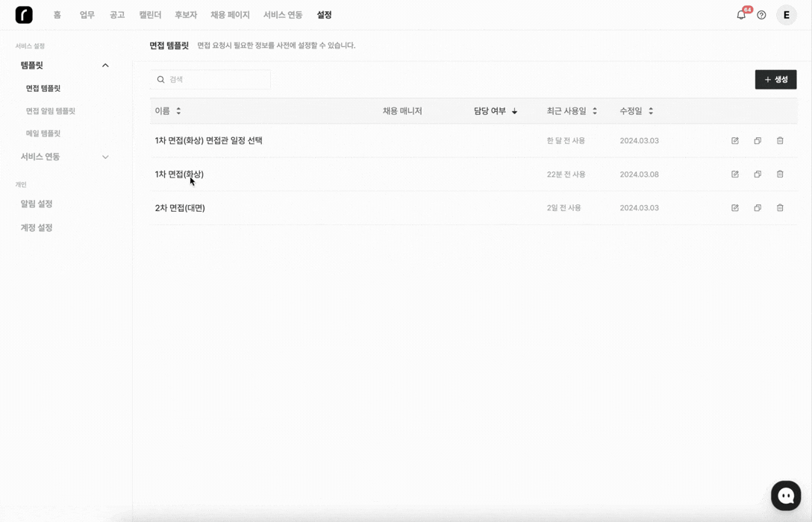
Task: Open the notifications bell icon
Action: [x=741, y=15]
